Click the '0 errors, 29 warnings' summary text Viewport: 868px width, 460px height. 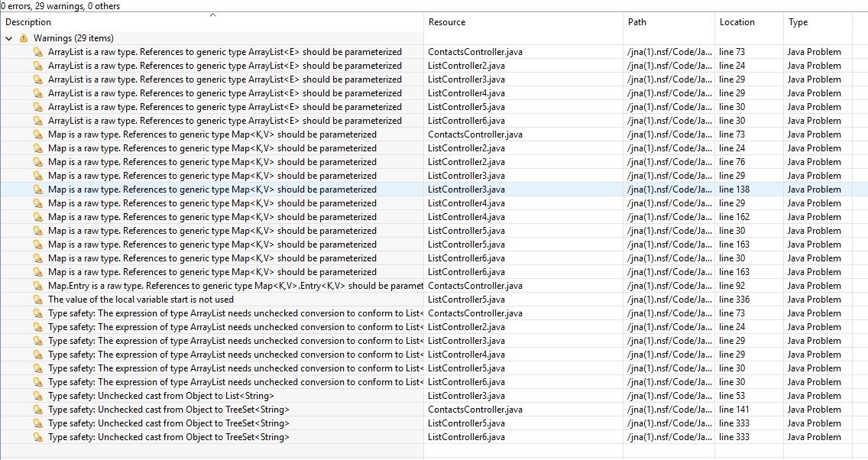click(x=60, y=6)
